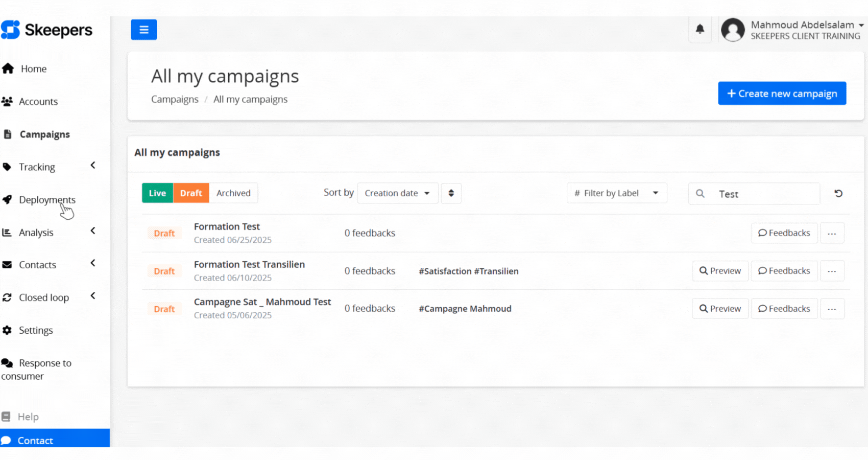Click Create new campaign button
868x460 pixels.
(782, 94)
